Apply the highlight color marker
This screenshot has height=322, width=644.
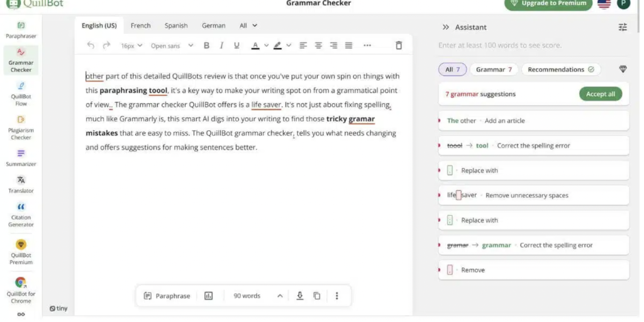277,45
